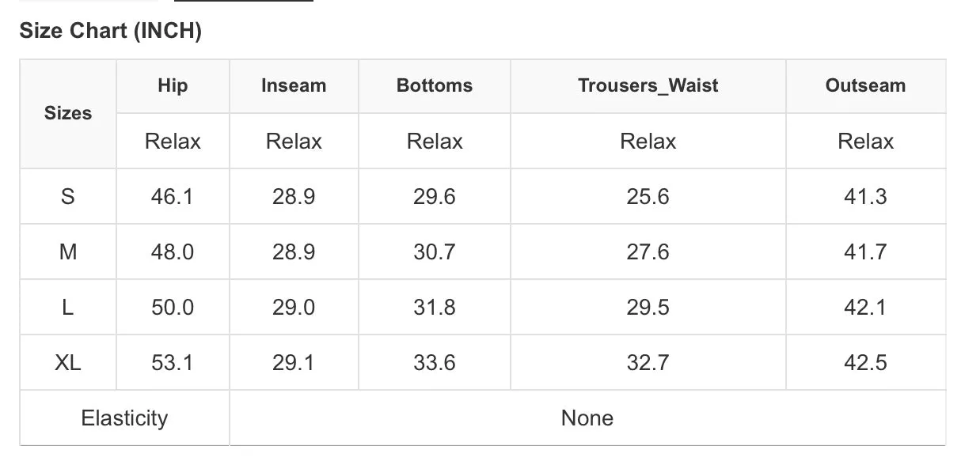The height and width of the screenshot is (465, 980).
Task: Click the Inseam column header
Action: pos(294,85)
